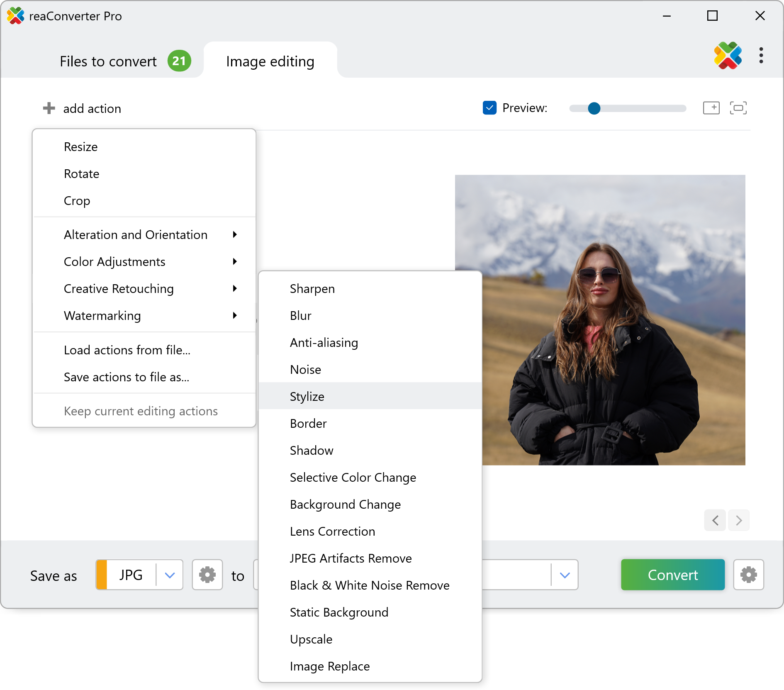The height and width of the screenshot is (690, 784).
Task: Open the three-dot options menu
Action: click(761, 56)
